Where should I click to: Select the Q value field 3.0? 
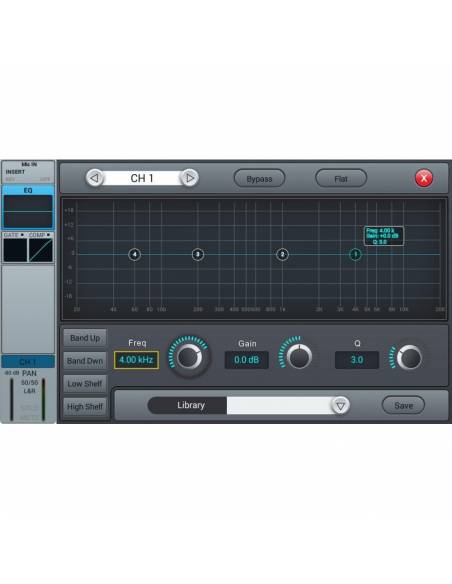pos(357,360)
